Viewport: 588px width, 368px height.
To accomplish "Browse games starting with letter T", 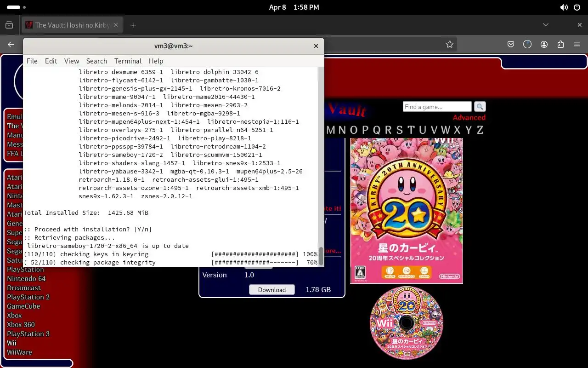I will (411, 130).
